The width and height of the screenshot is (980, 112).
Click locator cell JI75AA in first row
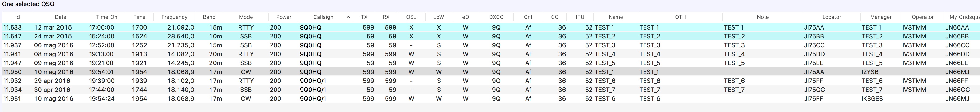click(x=814, y=27)
